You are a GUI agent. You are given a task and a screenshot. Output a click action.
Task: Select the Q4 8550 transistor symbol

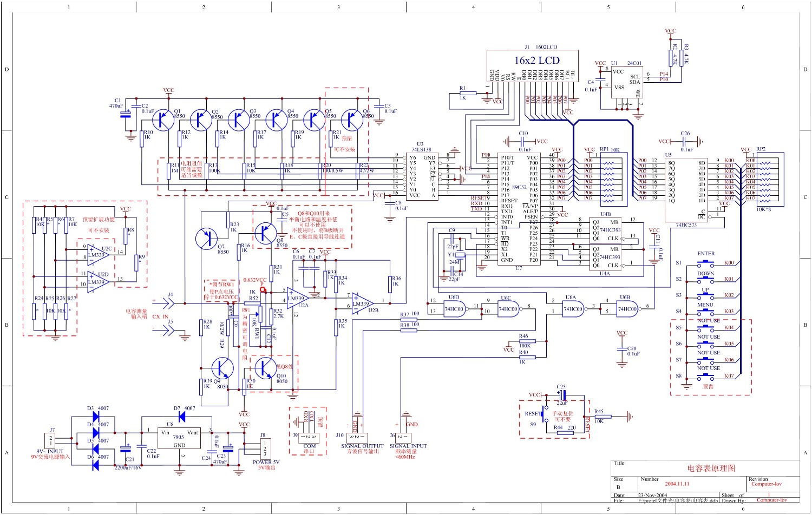pos(277,120)
